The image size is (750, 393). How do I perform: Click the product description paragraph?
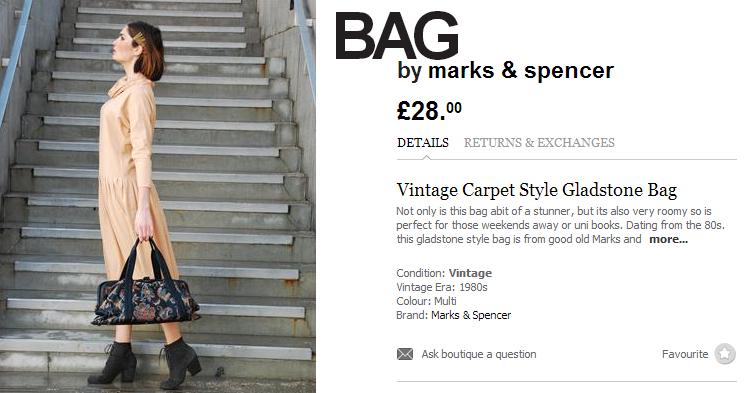(x=561, y=225)
